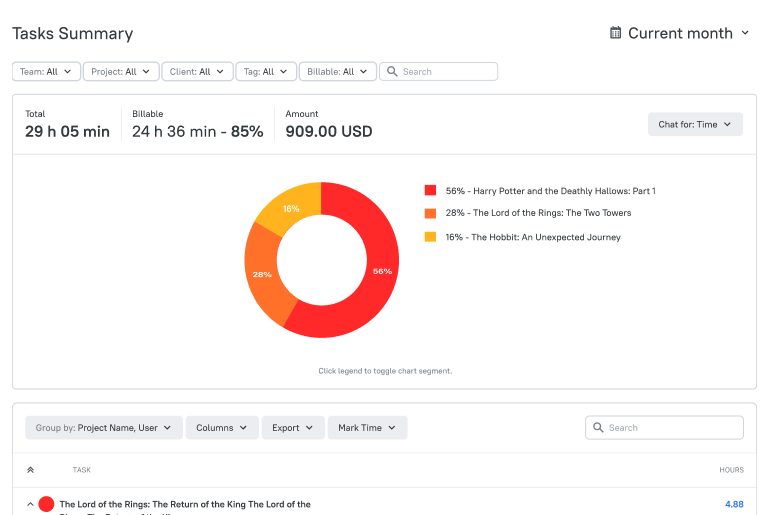Screen dimensions: 776x515
Task: Click the Harry Potter Deathly Hallows legend label
Action: point(550,191)
